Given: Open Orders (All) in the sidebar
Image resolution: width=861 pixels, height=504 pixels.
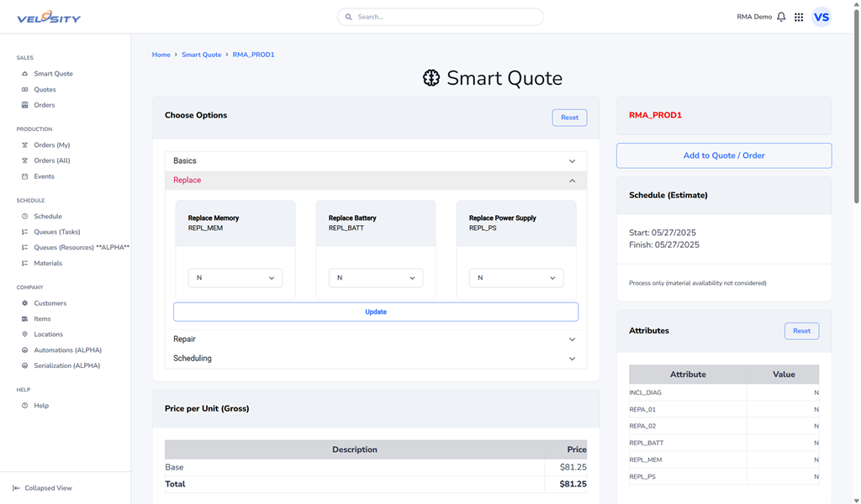Looking at the screenshot, I should coord(51,160).
